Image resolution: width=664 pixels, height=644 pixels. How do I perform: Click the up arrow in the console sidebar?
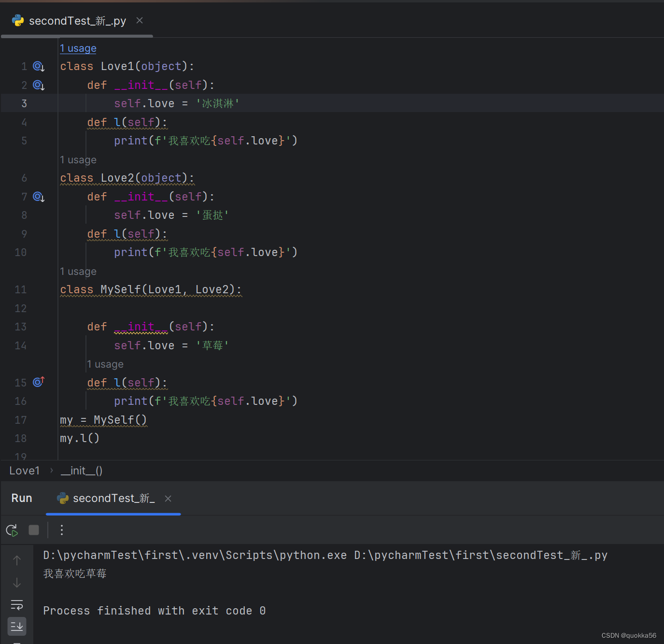[x=17, y=560]
